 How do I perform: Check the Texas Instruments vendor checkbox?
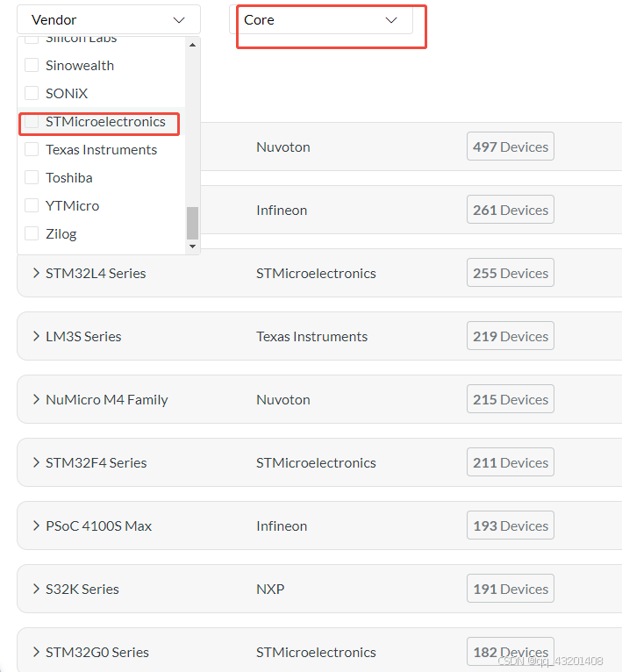click(x=32, y=149)
